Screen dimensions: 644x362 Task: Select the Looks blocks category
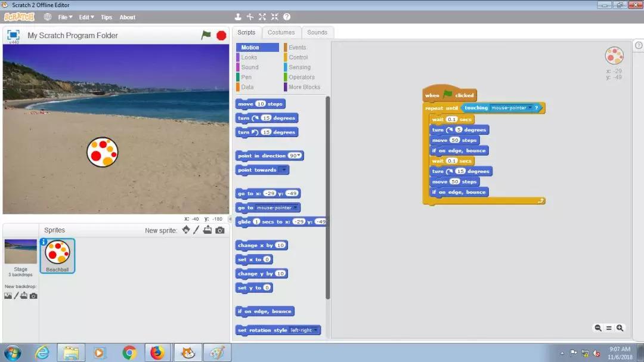(249, 57)
